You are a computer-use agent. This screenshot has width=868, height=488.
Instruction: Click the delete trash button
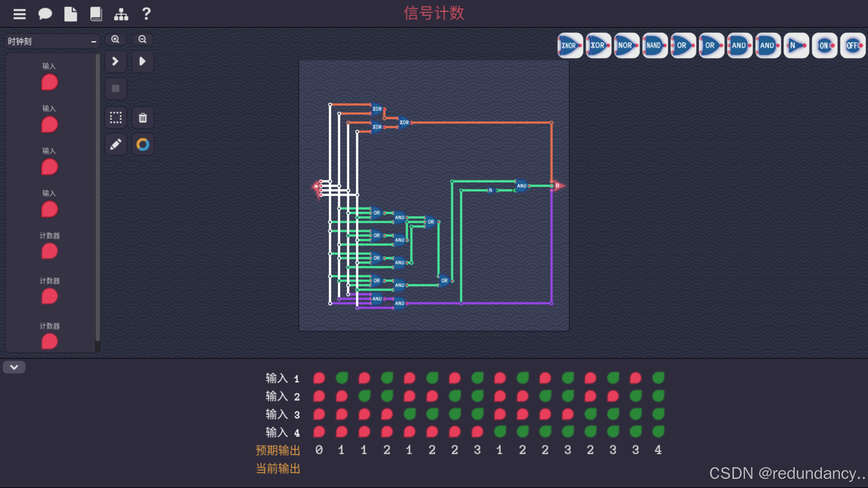pyautogui.click(x=143, y=118)
